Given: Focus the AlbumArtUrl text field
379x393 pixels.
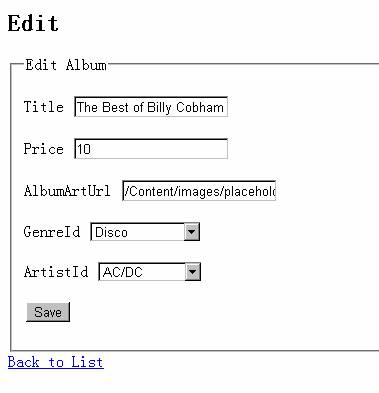Looking at the screenshot, I should (199, 191).
